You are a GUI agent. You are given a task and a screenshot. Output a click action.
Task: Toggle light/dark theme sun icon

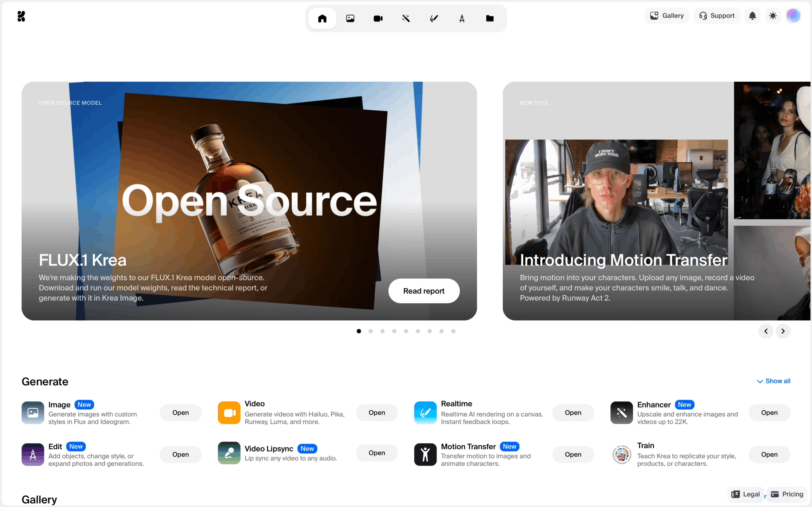pyautogui.click(x=773, y=16)
